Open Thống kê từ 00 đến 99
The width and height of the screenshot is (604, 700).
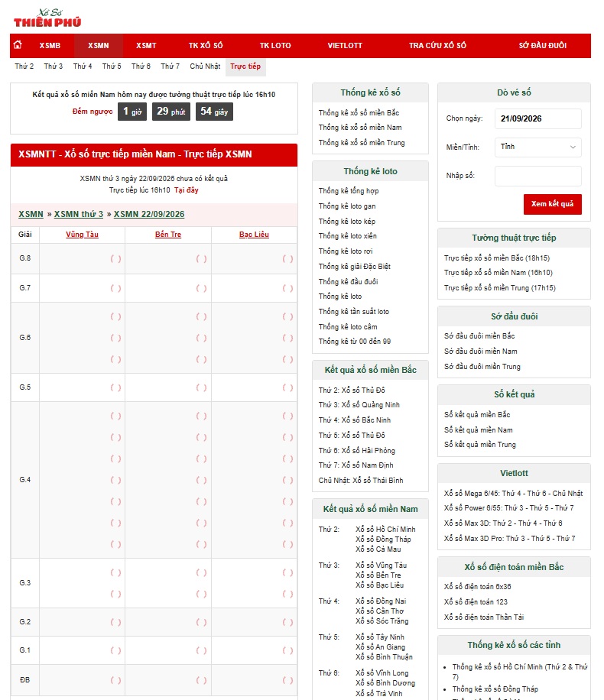tap(354, 342)
